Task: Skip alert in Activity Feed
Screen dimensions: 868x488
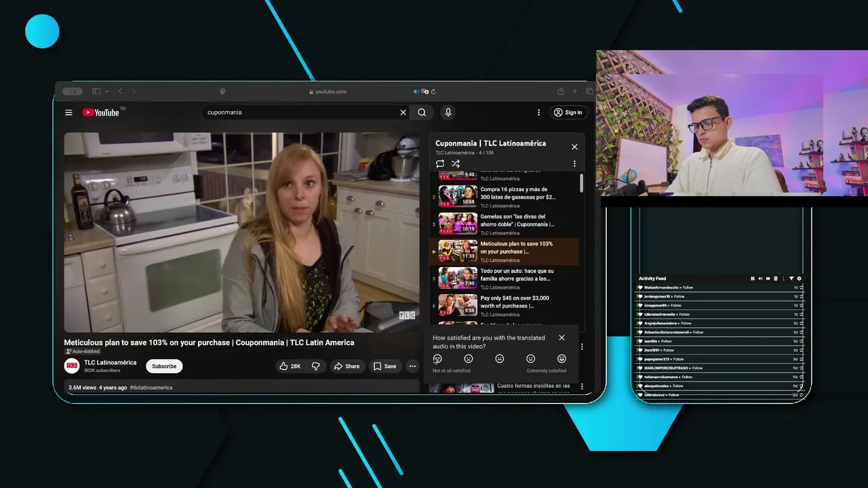Action: 768,279
